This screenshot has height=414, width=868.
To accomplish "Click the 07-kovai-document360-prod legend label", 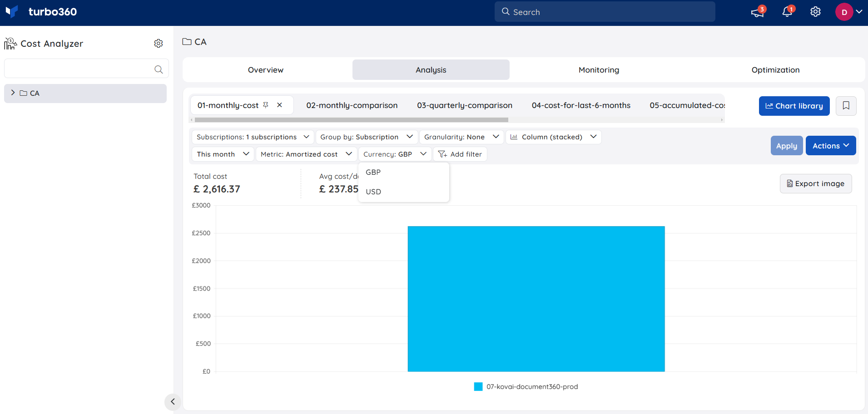I will (532, 387).
